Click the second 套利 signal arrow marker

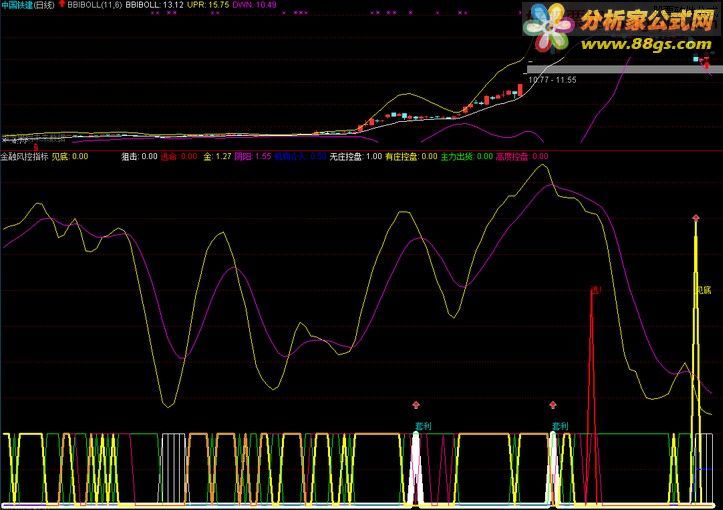pos(553,405)
